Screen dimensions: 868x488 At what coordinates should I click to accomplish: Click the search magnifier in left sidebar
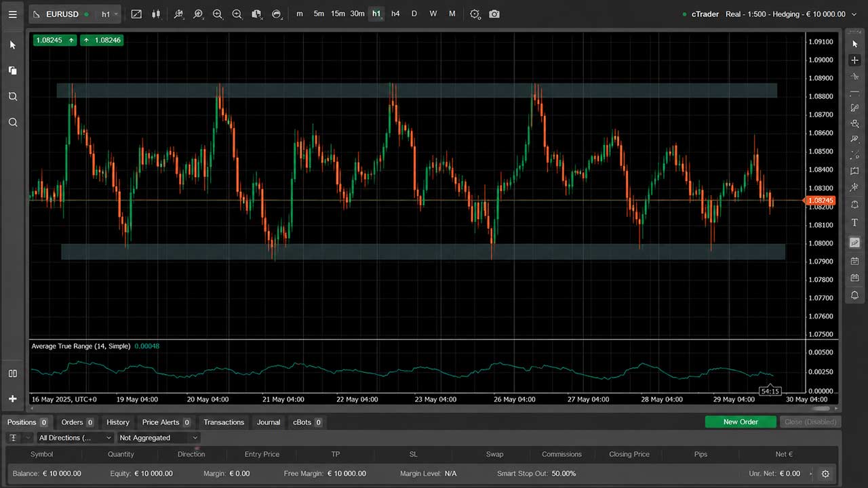coord(12,123)
